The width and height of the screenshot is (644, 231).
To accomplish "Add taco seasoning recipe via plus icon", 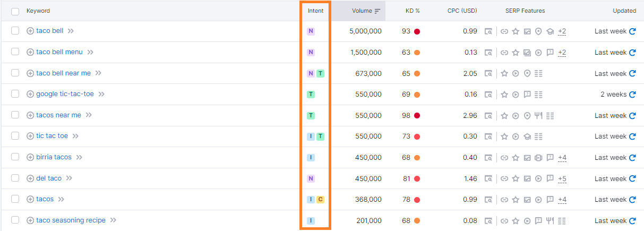I will pyautogui.click(x=30, y=220).
